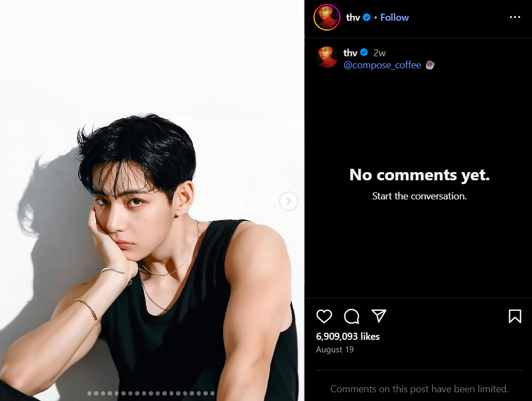Open the comment icon to start a comment
Viewport: 532px width, 401px height.
click(351, 316)
